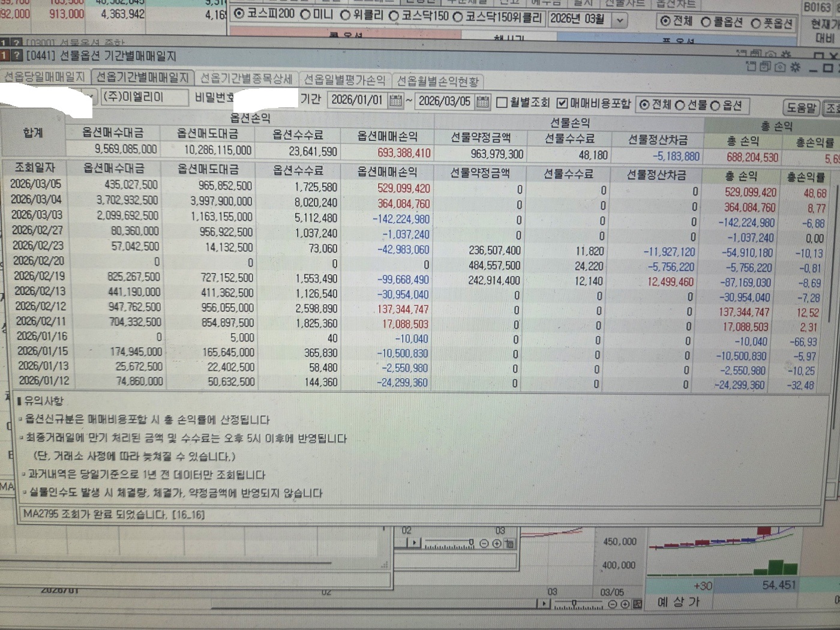Click the play arrow left of the 02/03 chart slider
840x630 pixels.
coord(414,543)
